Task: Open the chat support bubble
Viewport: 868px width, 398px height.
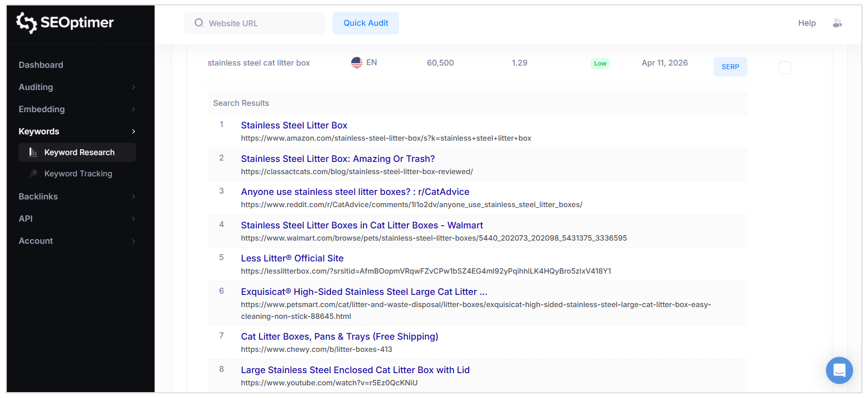Action: click(839, 370)
